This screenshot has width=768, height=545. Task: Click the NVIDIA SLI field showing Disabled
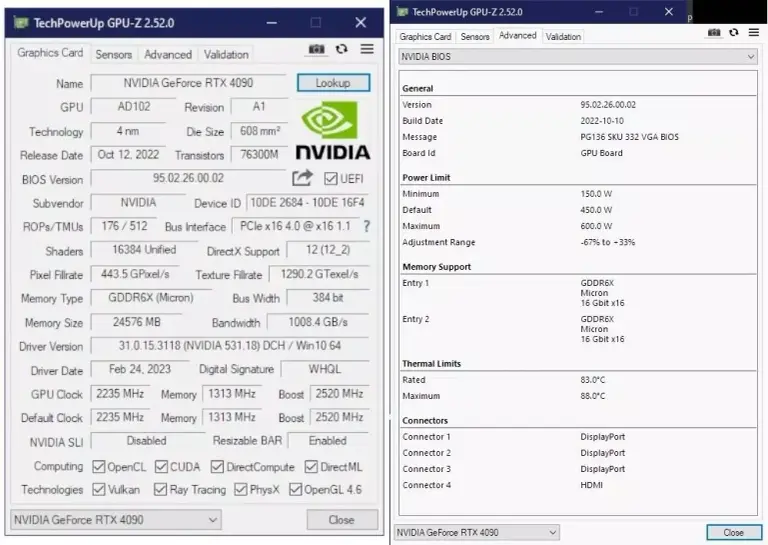(x=147, y=441)
